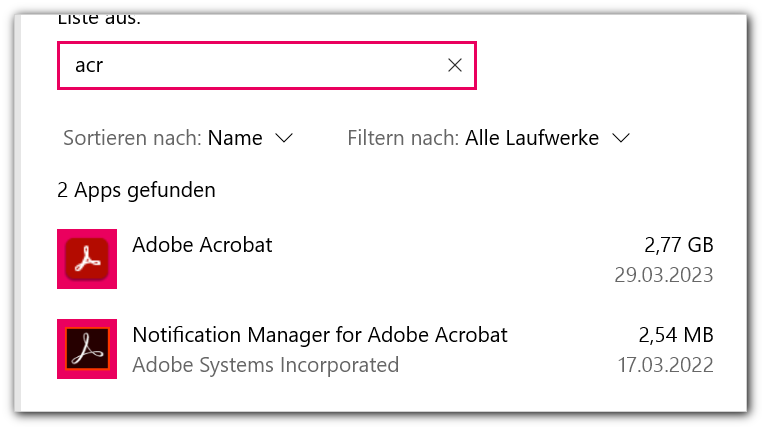Click the Adobe Systems Incorporated publisher text

coord(265,365)
